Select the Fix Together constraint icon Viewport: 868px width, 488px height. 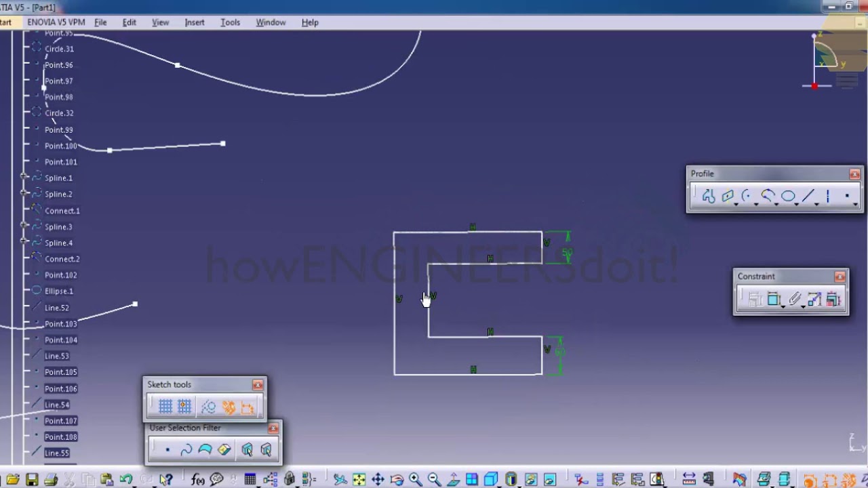click(x=795, y=300)
